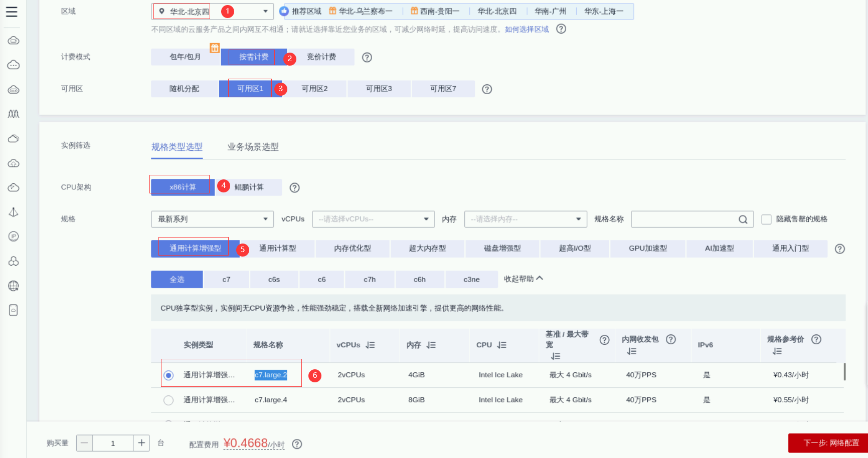This screenshot has height=458, width=868.
Task: Filter by c6s series button
Action: tap(274, 280)
